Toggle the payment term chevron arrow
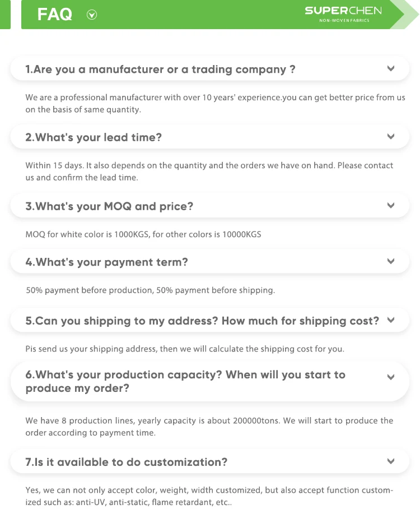420x523 pixels. [391, 261]
